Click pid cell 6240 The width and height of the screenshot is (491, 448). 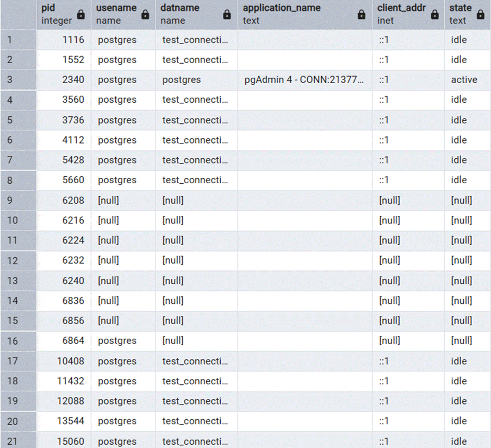click(64, 281)
